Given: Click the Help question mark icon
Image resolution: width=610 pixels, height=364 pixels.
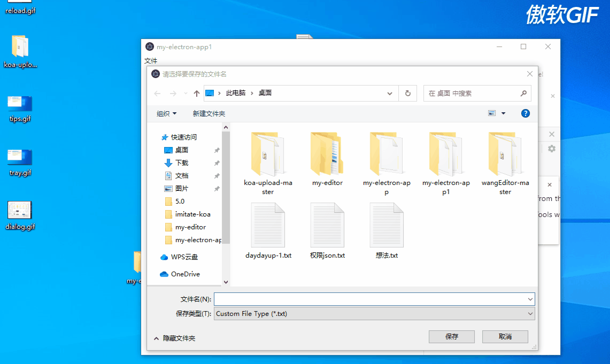Looking at the screenshot, I should (525, 113).
